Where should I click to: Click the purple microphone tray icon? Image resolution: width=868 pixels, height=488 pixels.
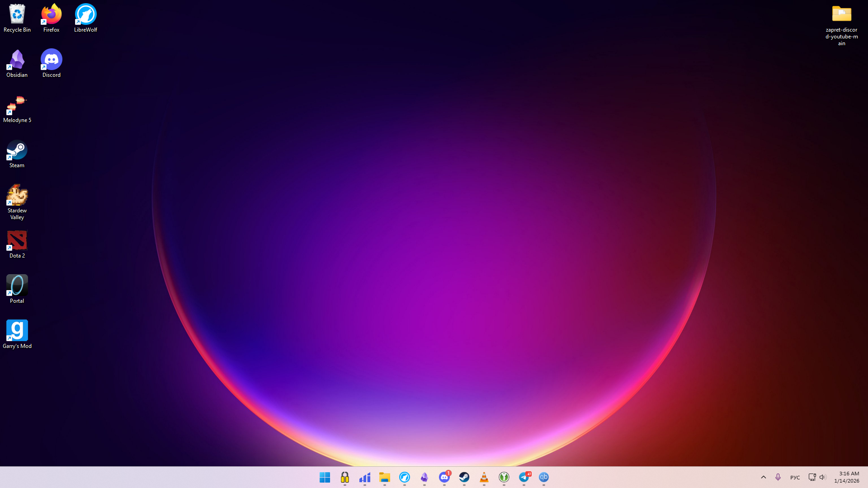778,477
